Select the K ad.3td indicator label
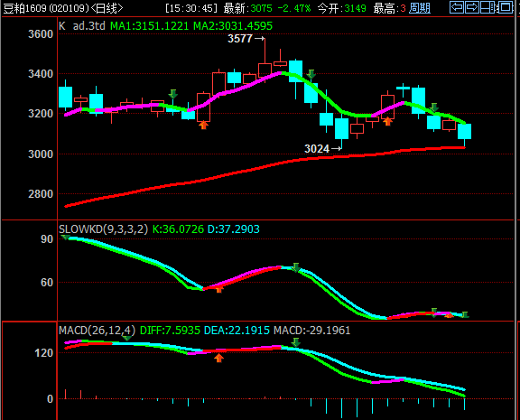520x420 pixels. [82, 26]
